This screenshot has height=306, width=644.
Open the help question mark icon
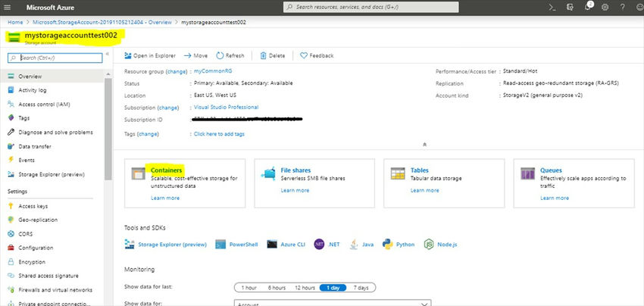(623, 8)
